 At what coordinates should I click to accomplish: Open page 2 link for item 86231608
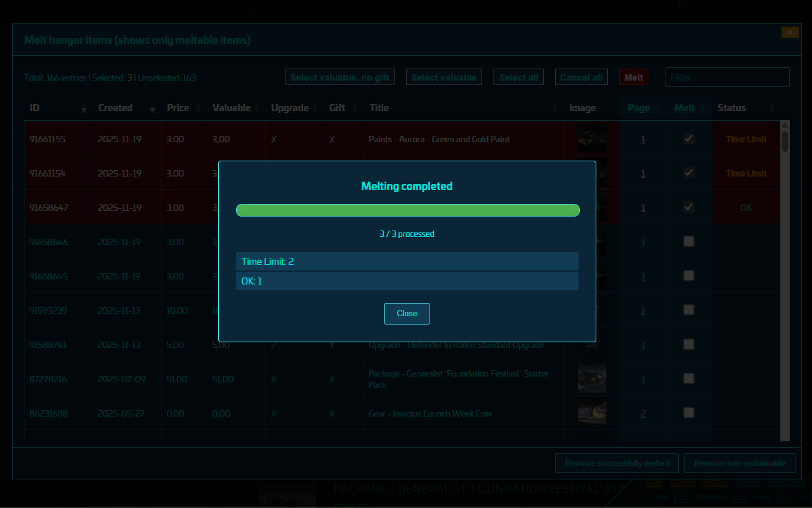(643, 413)
